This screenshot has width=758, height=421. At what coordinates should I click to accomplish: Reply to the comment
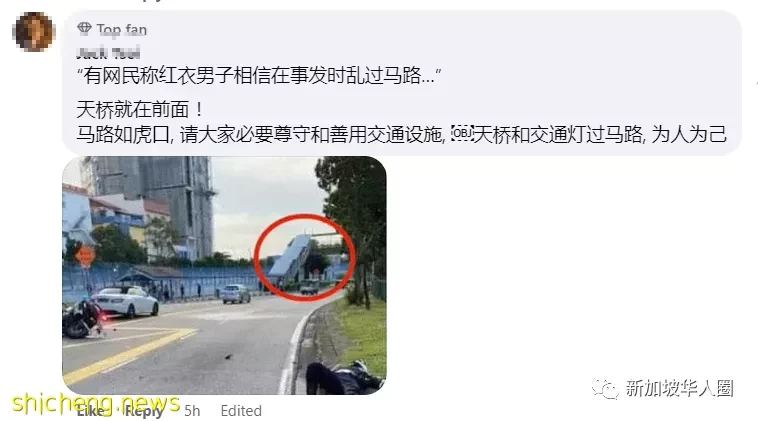click(x=144, y=411)
